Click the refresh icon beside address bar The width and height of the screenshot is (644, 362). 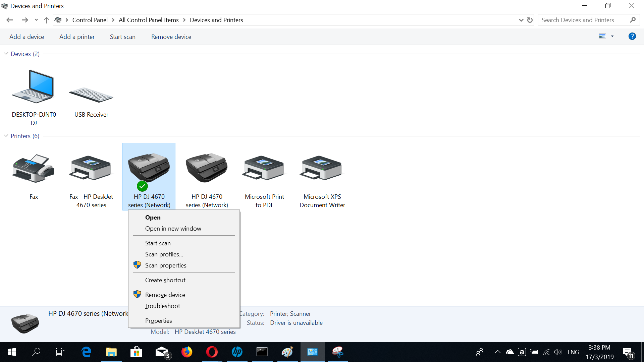click(530, 20)
